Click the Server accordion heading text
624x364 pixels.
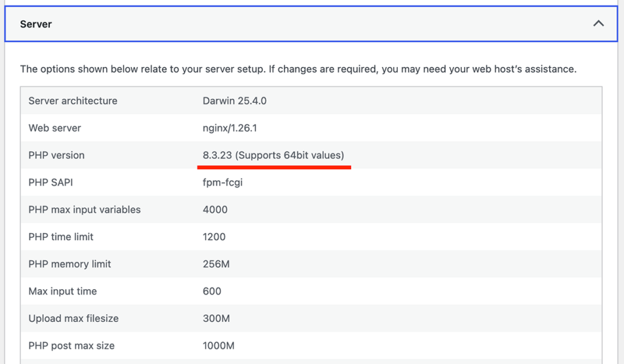coord(36,24)
